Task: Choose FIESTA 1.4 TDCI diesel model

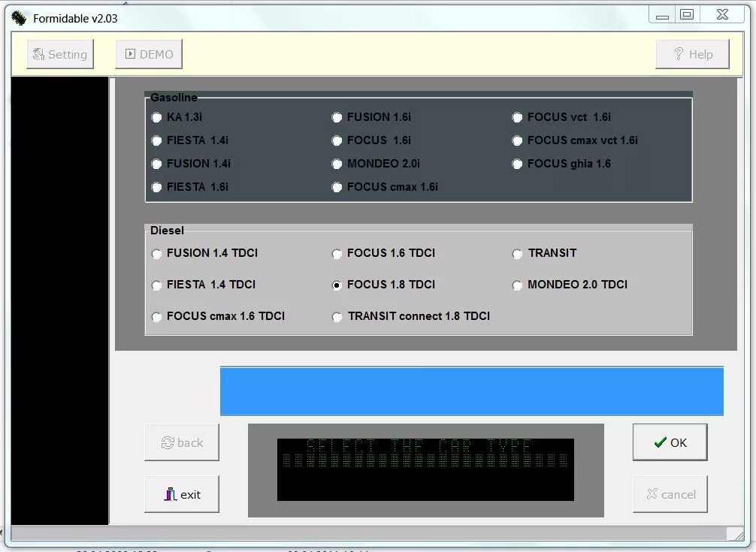Action: coord(157,285)
